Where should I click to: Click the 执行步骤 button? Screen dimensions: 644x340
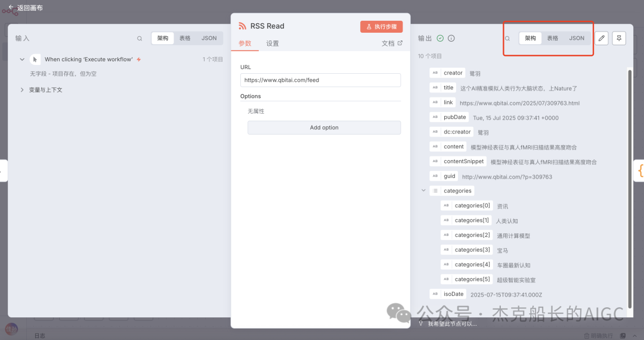[x=382, y=27]
